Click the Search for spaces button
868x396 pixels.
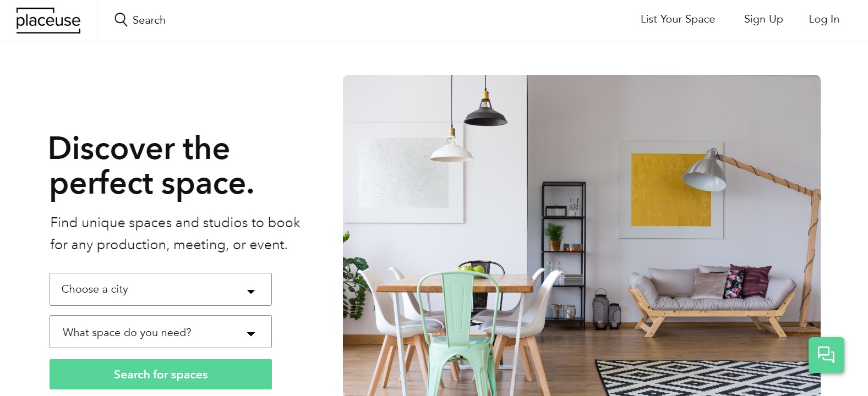(x=161, y=375)
